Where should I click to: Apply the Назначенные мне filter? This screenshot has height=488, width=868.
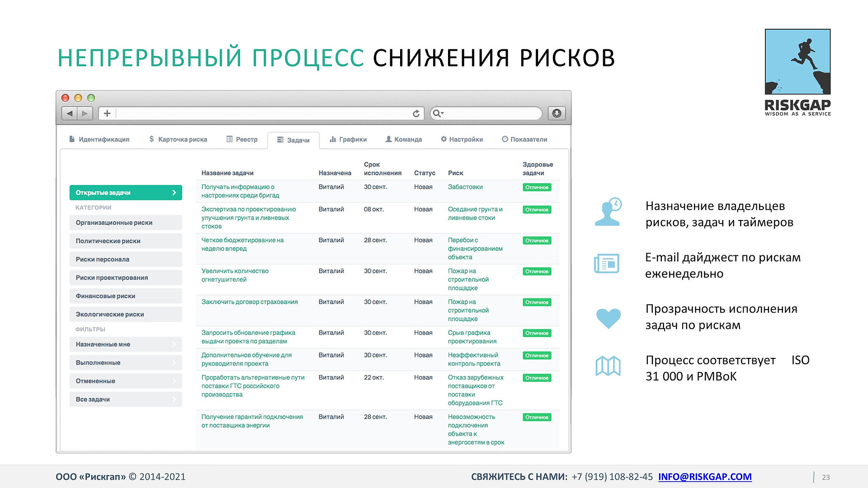point(126,344)
